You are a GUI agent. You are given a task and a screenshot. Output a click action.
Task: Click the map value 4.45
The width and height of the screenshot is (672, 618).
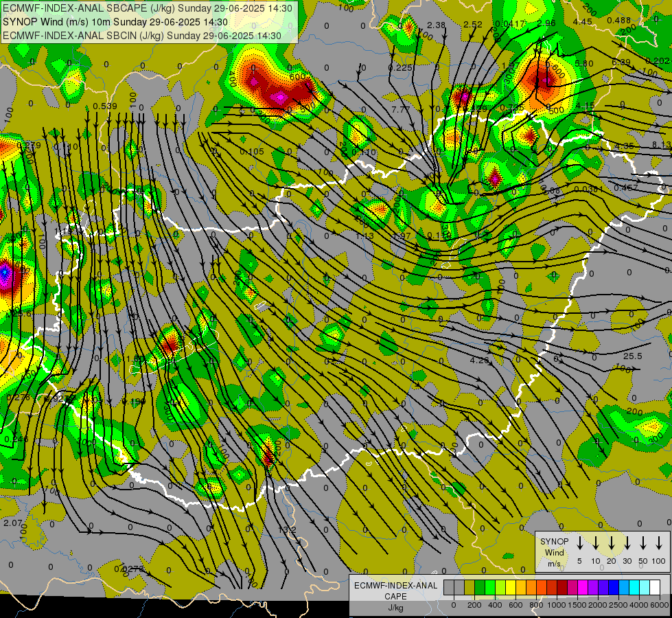click(x=583, y=22)
